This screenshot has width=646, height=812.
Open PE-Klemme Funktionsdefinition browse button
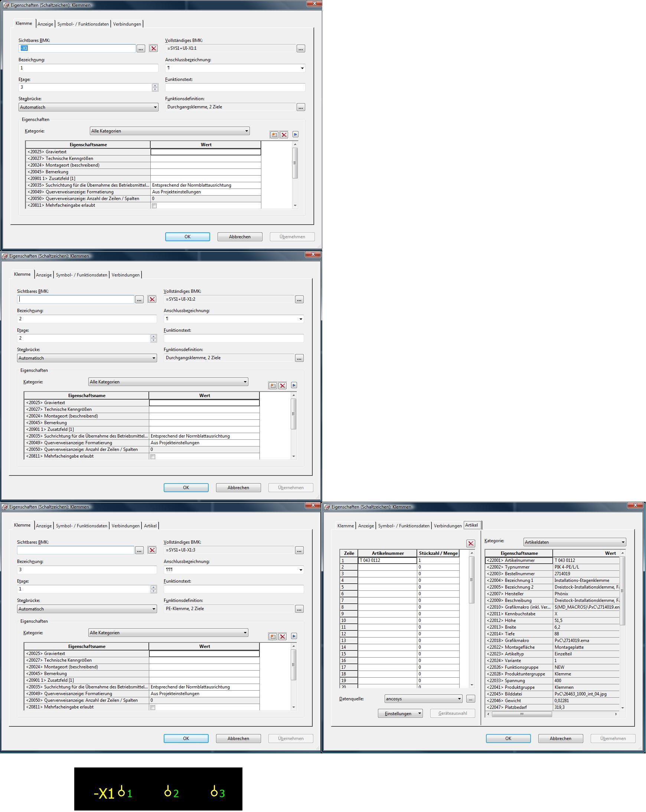click(x=299, y=609)
